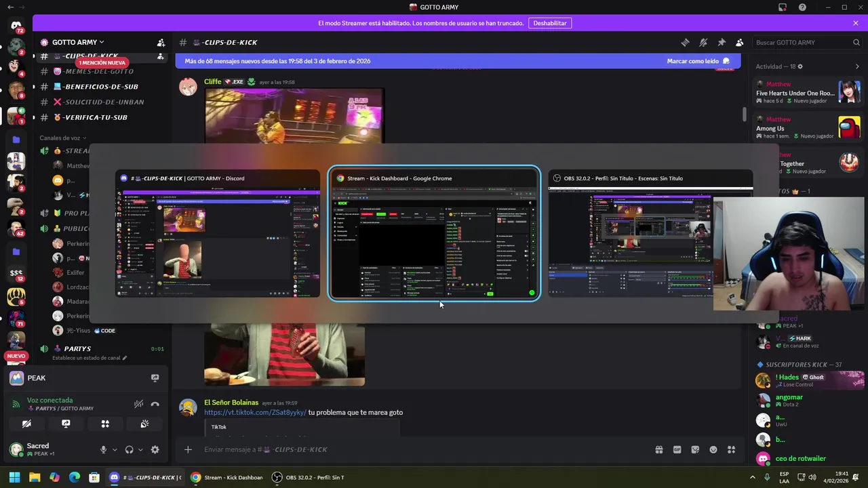Open pinned messages pin icon
This screenshot has height=488, width=868.
click(722, 42)
